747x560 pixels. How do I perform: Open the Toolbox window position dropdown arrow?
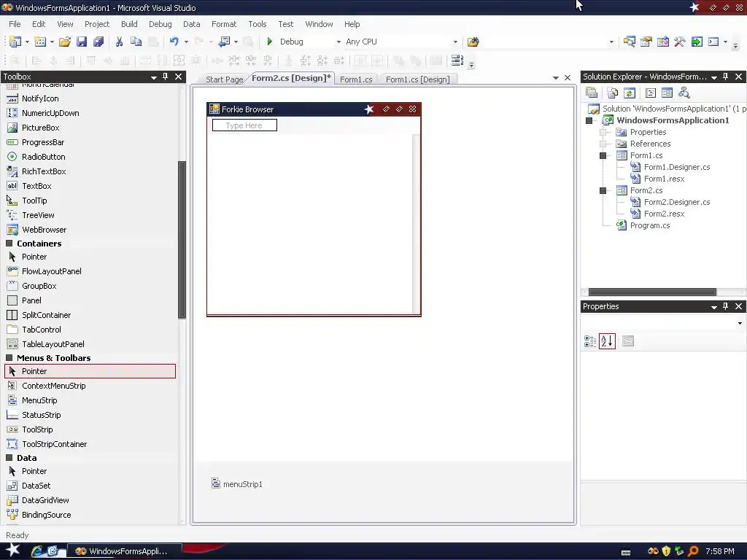pos(153,77)
